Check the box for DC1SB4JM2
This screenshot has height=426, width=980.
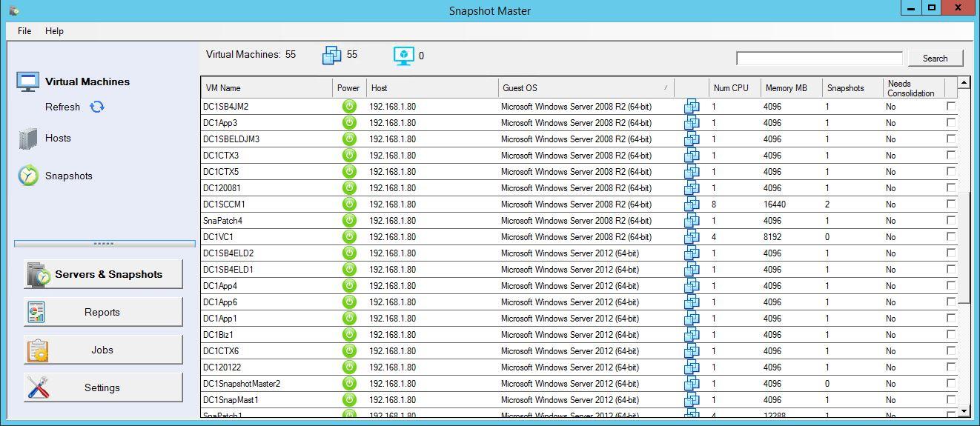[x=951, y=106]
